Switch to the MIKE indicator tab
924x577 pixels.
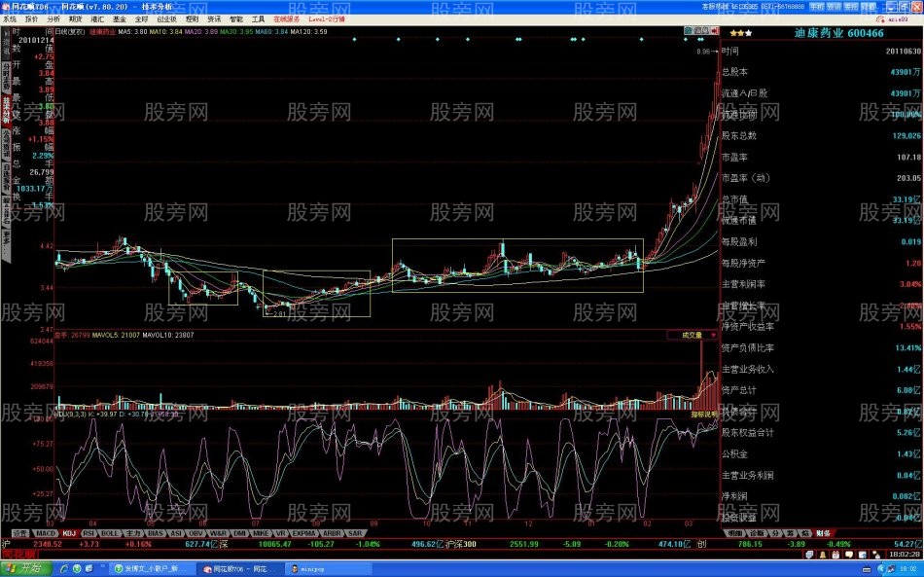click(261, 533)
